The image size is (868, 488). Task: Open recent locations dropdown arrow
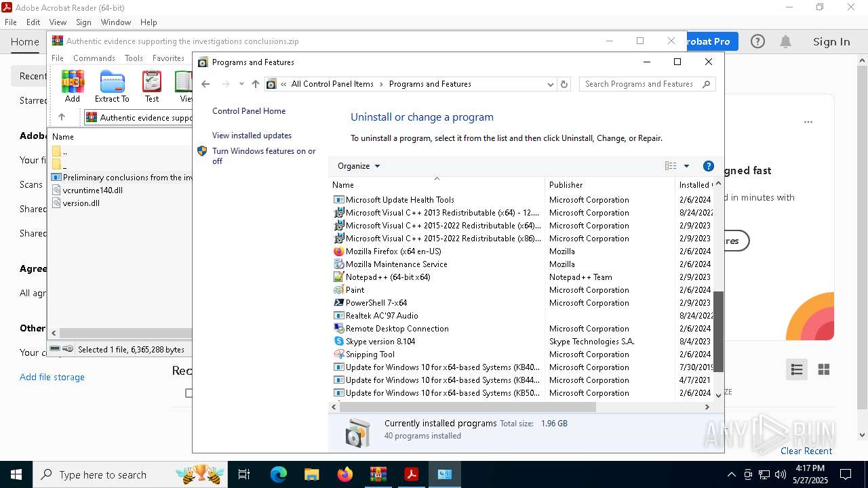[241, 84]
